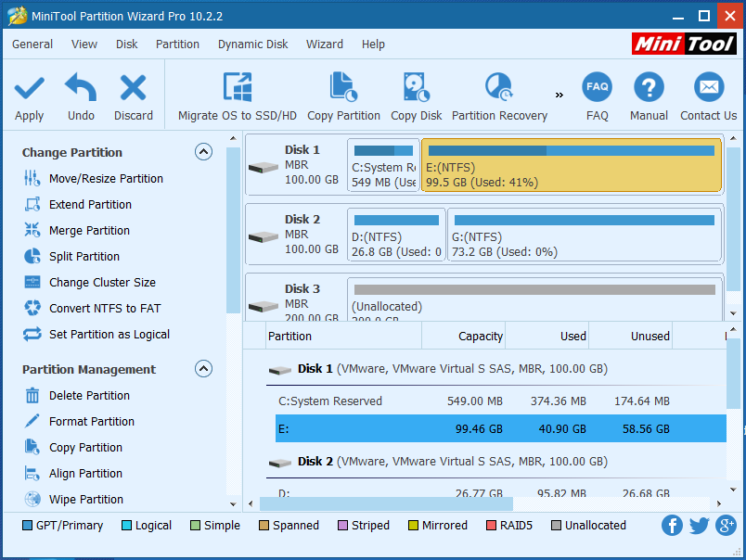Select the E: partition row

[500, 428]
